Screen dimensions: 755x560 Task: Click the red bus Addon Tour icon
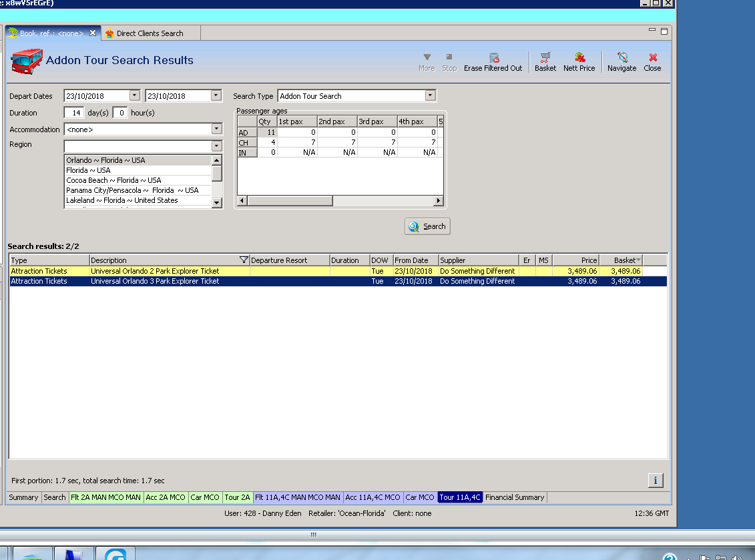click(27, 61)
